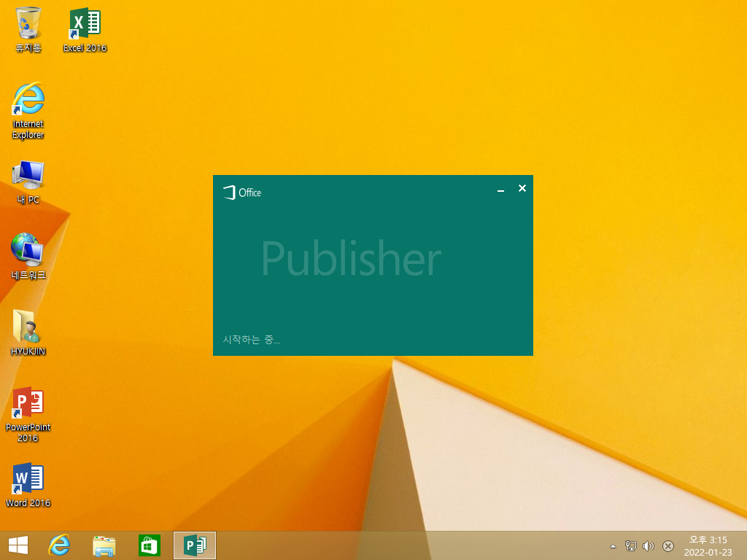
Task: Select the Word 2016 desktop shortcut
Action: [x=28, y=485]
